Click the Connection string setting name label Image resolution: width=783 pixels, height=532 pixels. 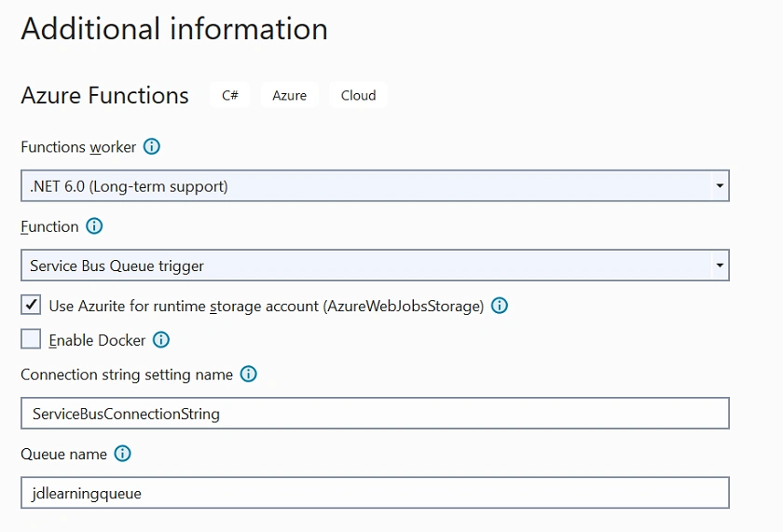[127, 375]
